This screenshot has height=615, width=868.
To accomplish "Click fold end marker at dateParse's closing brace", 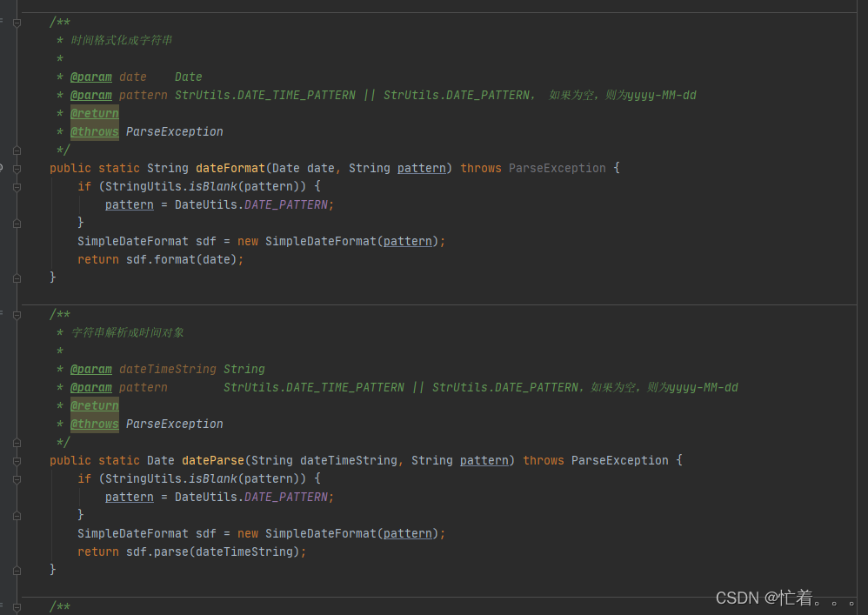I will point(17,571).
